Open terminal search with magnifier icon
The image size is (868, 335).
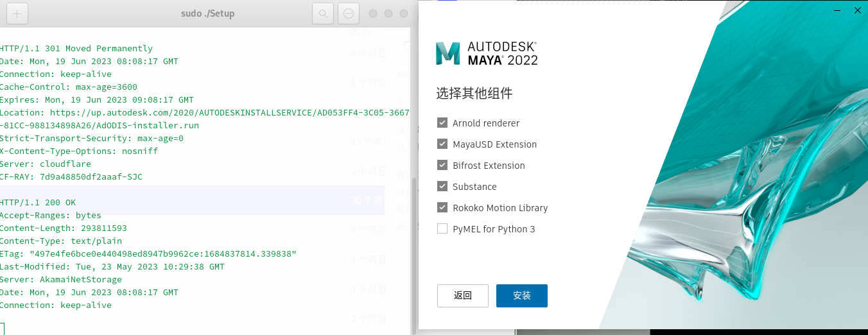click(x=323, y=13)
